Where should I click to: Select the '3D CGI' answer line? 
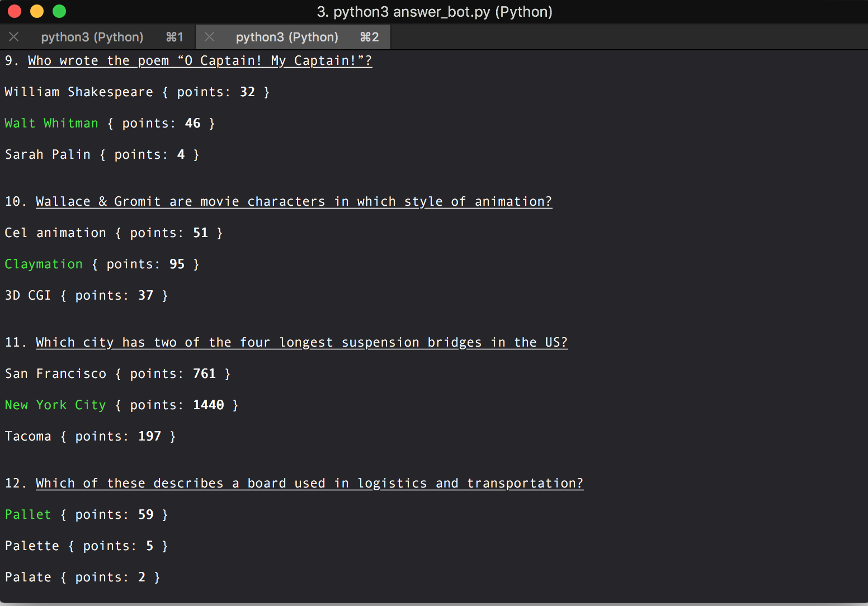click(86, 296)
